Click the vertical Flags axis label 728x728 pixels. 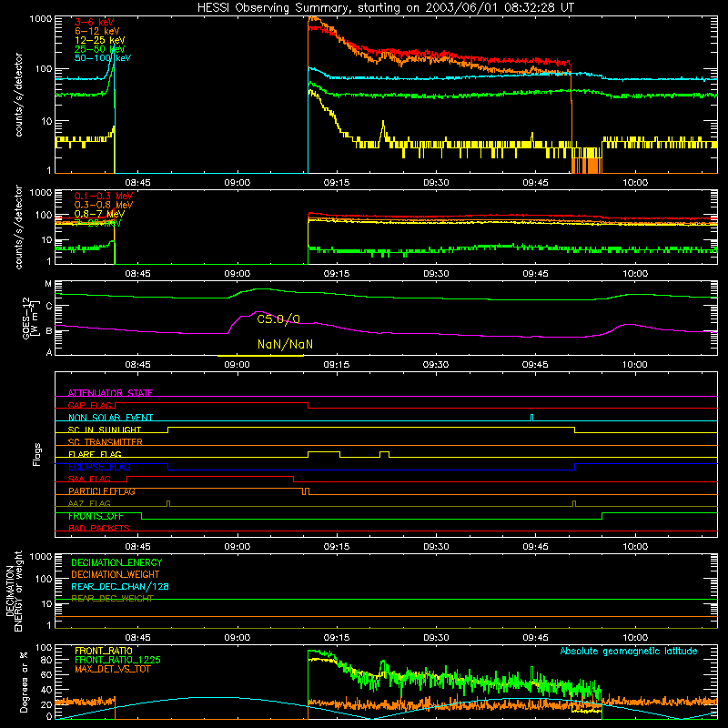click(x=37, y=454)
